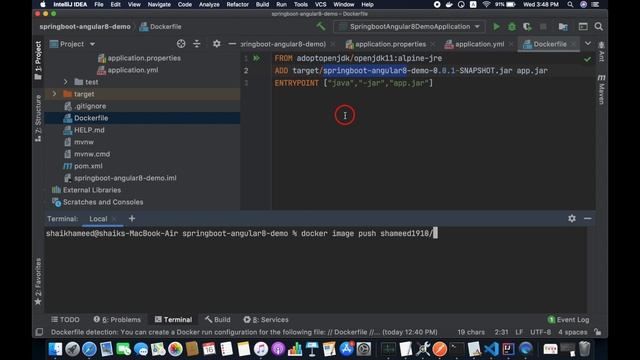The image size is (640, 360).
Task: Hide the Project panel with minus icon
Action: click(x=232, y=44)
